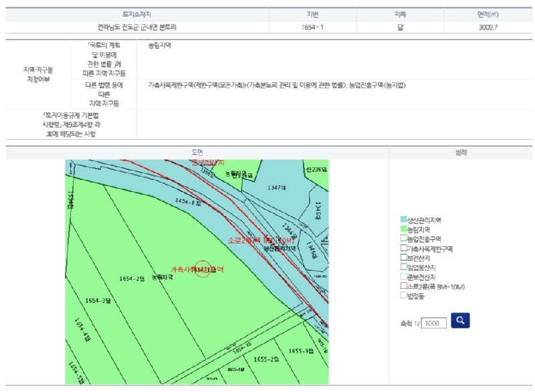Click the blue magnifier scale search button
535x392 pixels.
(x=460, y=320)
